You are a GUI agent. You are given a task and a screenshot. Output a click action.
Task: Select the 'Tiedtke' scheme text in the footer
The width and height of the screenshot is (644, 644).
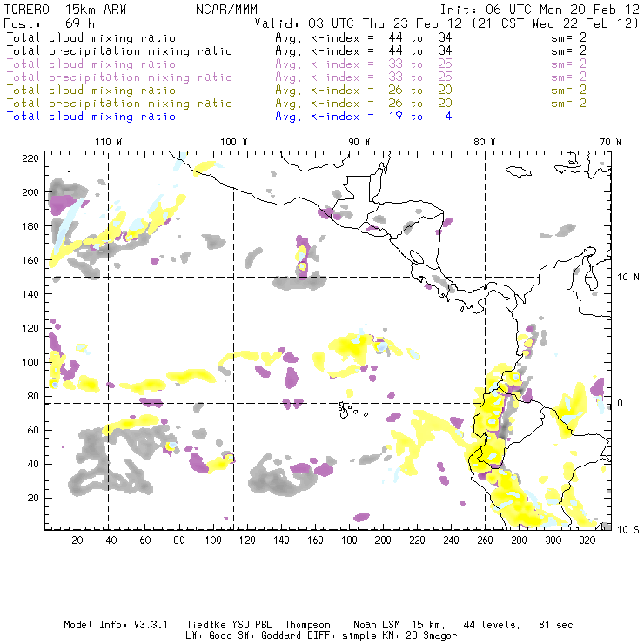click(x=205, y=625)
